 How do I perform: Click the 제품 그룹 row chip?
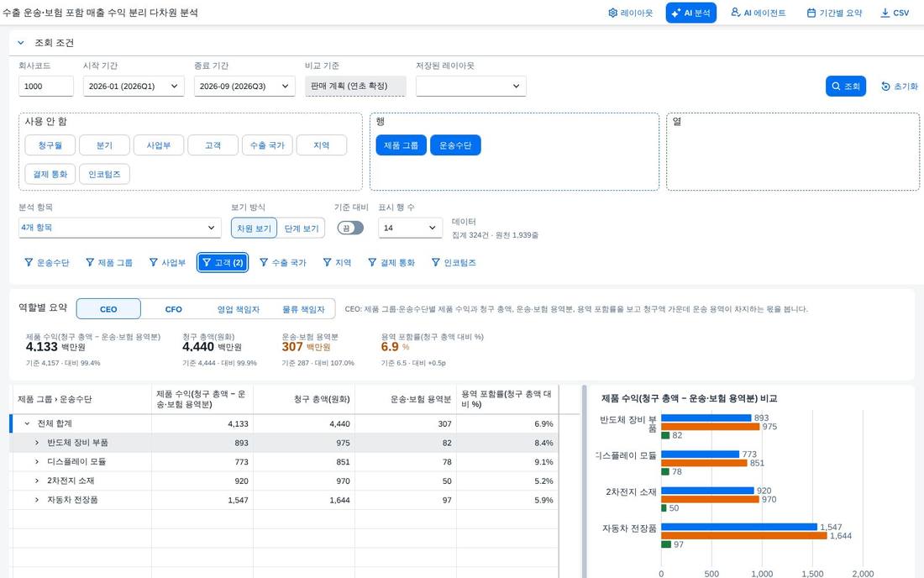point(401,145)
